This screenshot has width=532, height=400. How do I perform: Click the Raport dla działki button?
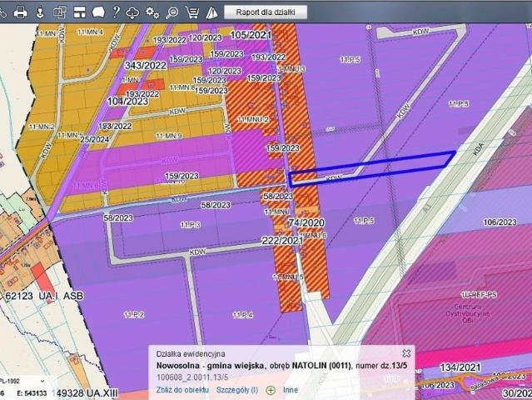pyautogui.click(x=266, y=12)
